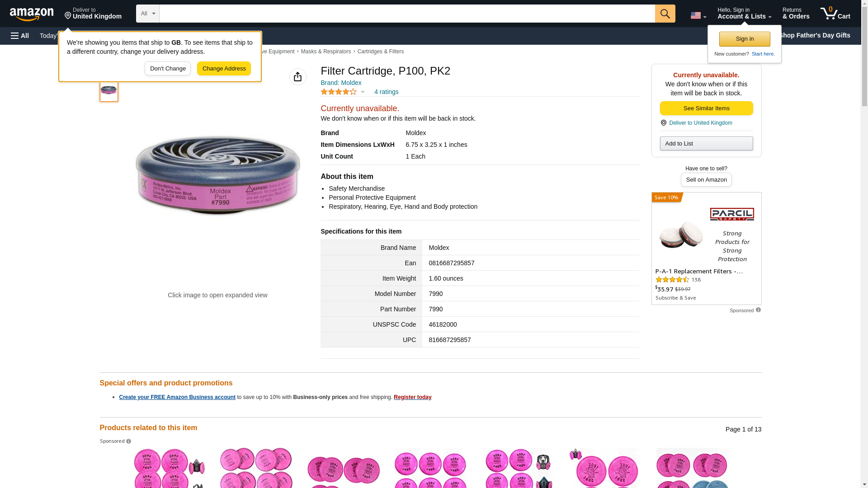Click the Don't Change button

(x=168, y=69)
